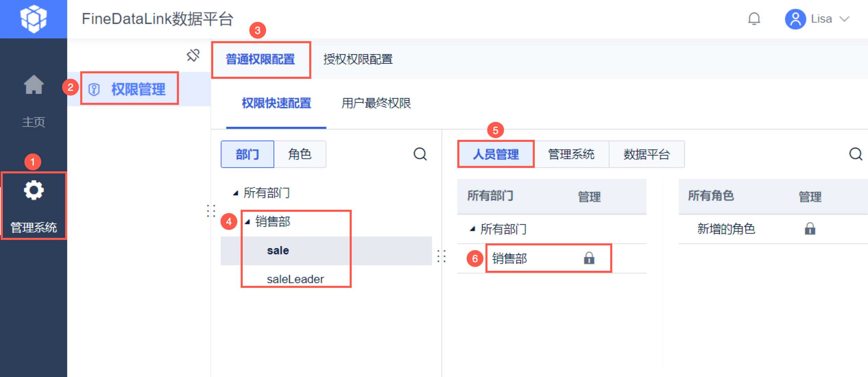Toggle the 销售部 management lock
Screen dimensions: 868x377
589,258
